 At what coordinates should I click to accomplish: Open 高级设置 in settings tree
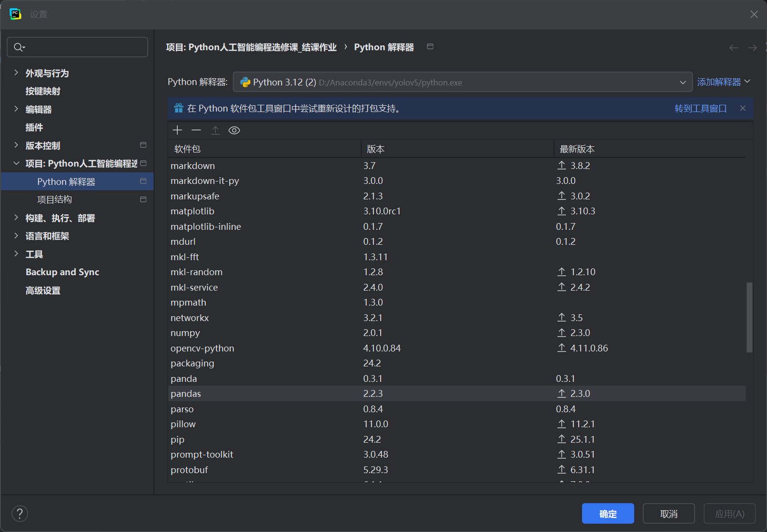click(43, 291)
